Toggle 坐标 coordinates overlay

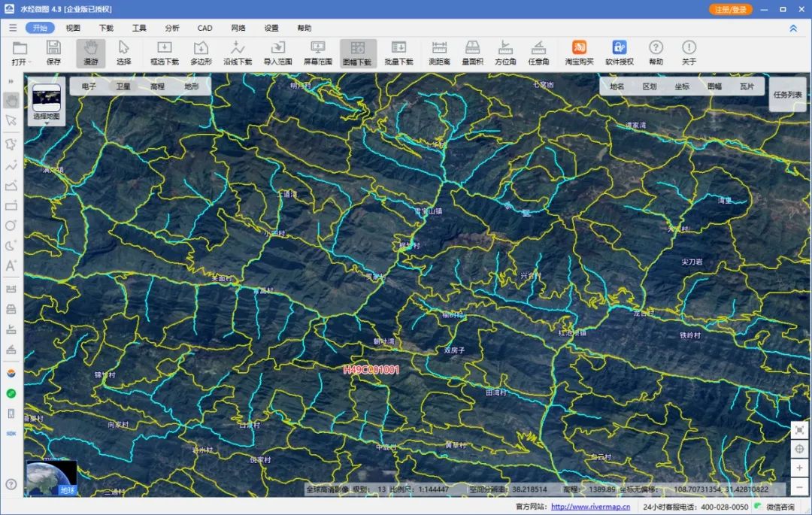[x=682, y=86]
